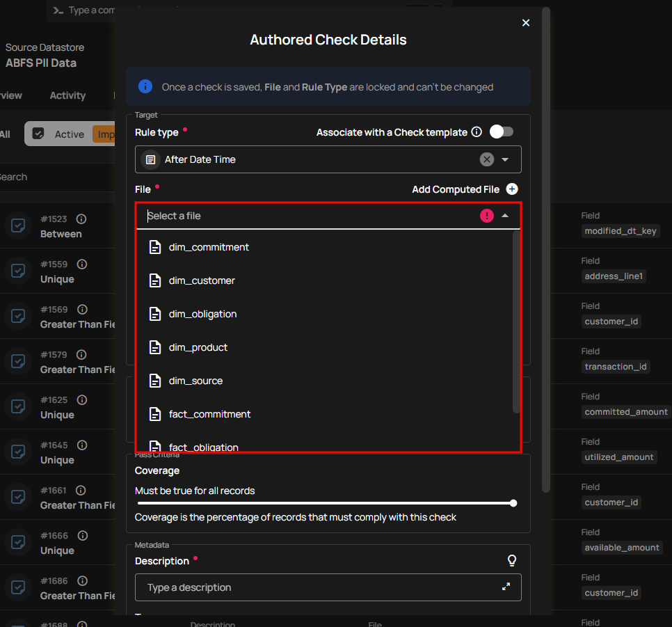
Task: Click the red error icon in File field
Action: (487, 216)
